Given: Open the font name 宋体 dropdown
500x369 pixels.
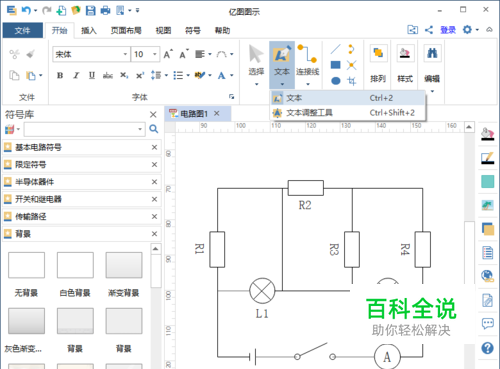Looking at the screenshot, I should click(x=125, y=54).
